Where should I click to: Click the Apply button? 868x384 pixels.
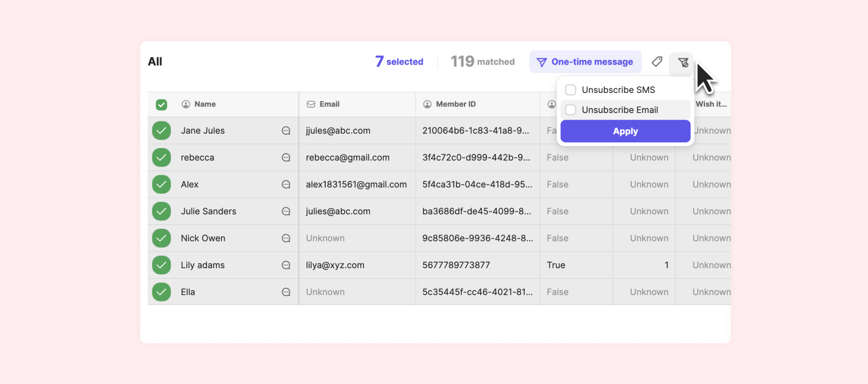[625, 131]
